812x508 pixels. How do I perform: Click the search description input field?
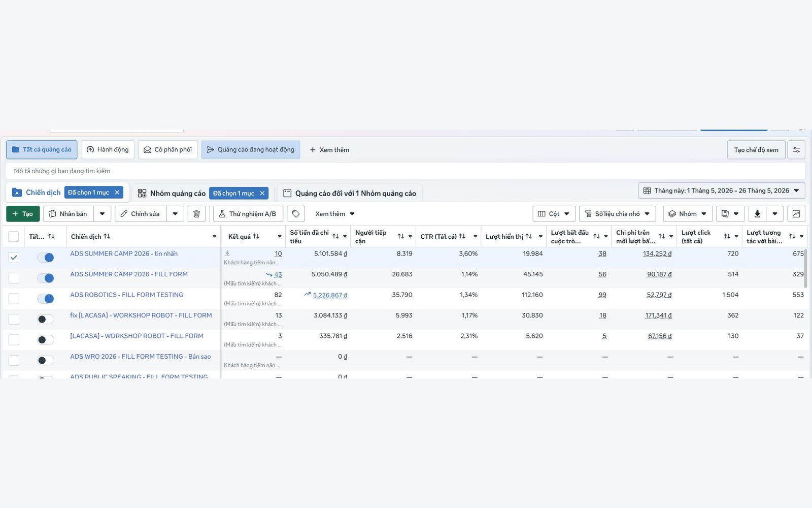pos(405,171)
